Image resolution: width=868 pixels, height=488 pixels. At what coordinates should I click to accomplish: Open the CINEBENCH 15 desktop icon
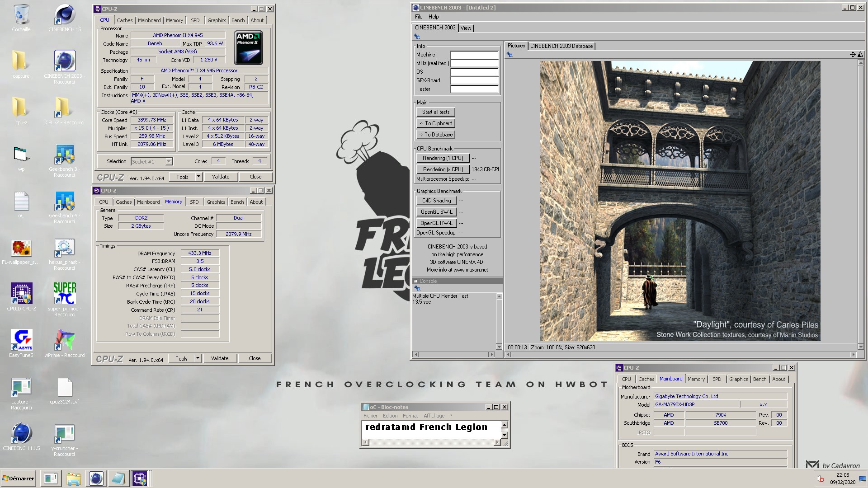(x=65, y=15)
